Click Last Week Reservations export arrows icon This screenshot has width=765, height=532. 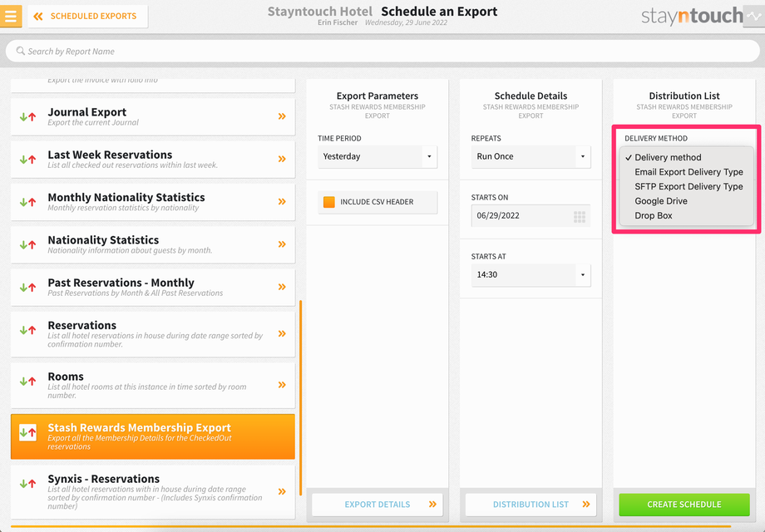(27, 160)
